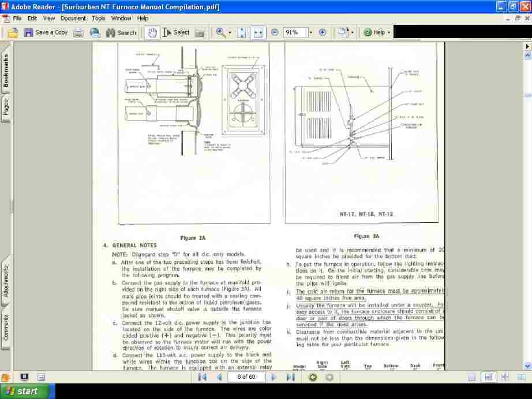Screen dimensions: 532x399
Task: Open the Zoom tool dropdown arrow
Action: point(230,32)
